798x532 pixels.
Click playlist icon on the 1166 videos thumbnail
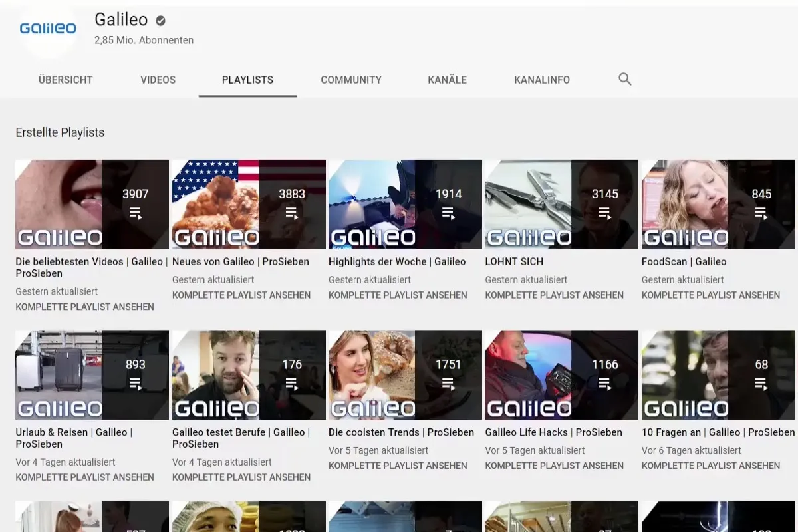(x=604, y=384)
